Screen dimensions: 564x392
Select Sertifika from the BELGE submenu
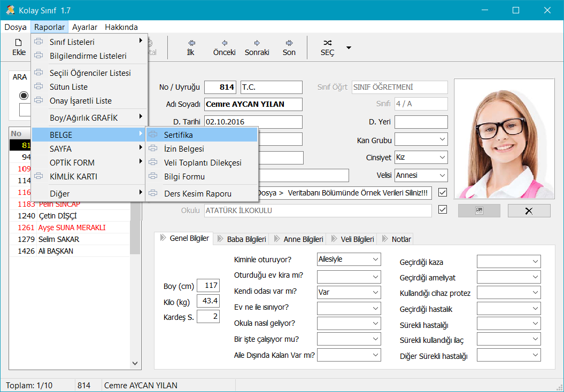pyautogui.click(x=179, y=135)
